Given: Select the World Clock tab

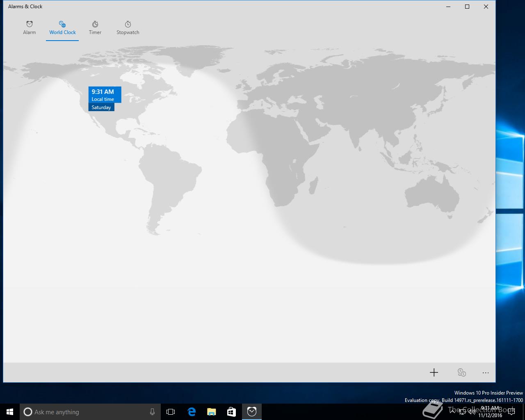Looking at the screenshot, I should pos(62,28).
